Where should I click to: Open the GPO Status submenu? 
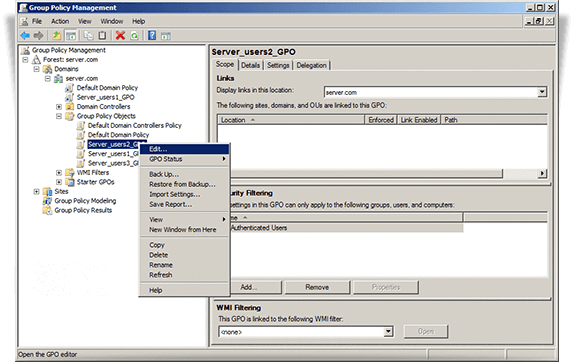coord(185,159)
